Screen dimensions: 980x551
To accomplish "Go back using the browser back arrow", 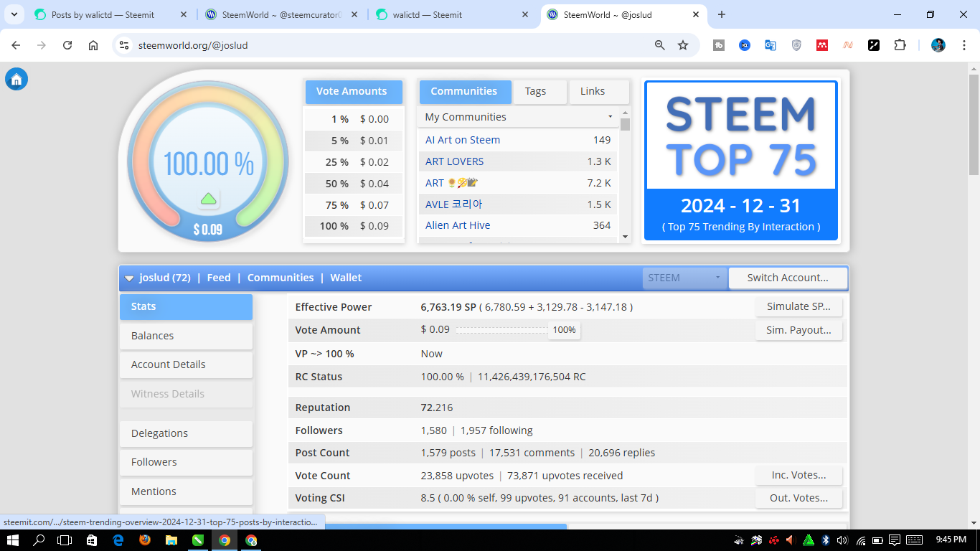I will point(16,45).
